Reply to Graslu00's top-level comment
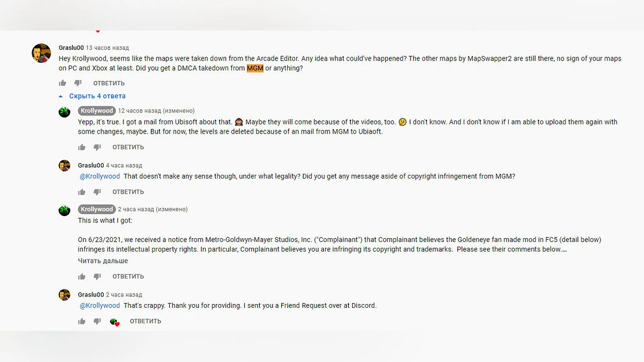Viewport: 644px width, 362px height. (109, 83)
